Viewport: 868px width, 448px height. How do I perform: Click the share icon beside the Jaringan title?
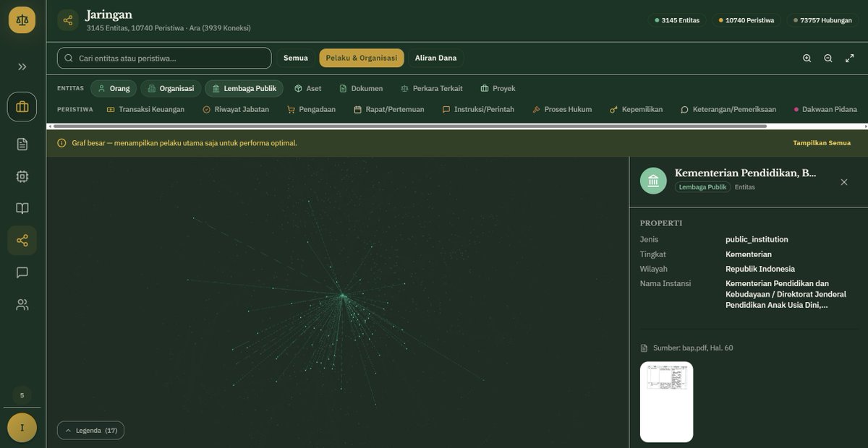[x=66, y=19]
